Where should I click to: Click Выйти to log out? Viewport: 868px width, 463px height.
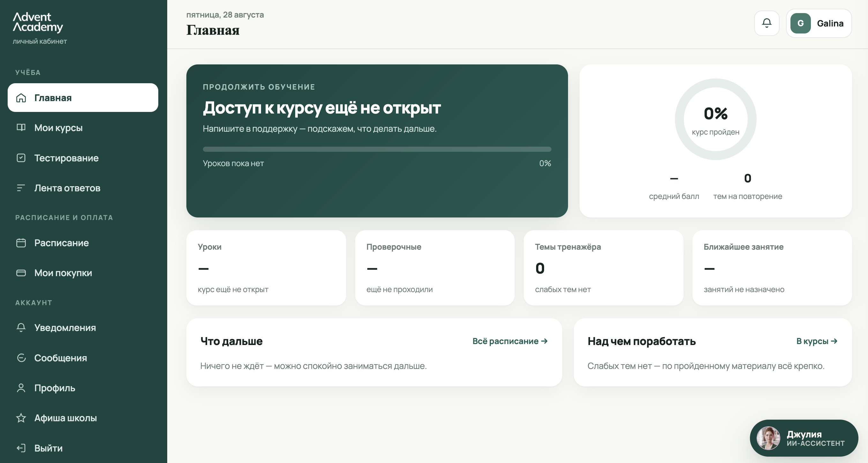[x=83, y=448]
